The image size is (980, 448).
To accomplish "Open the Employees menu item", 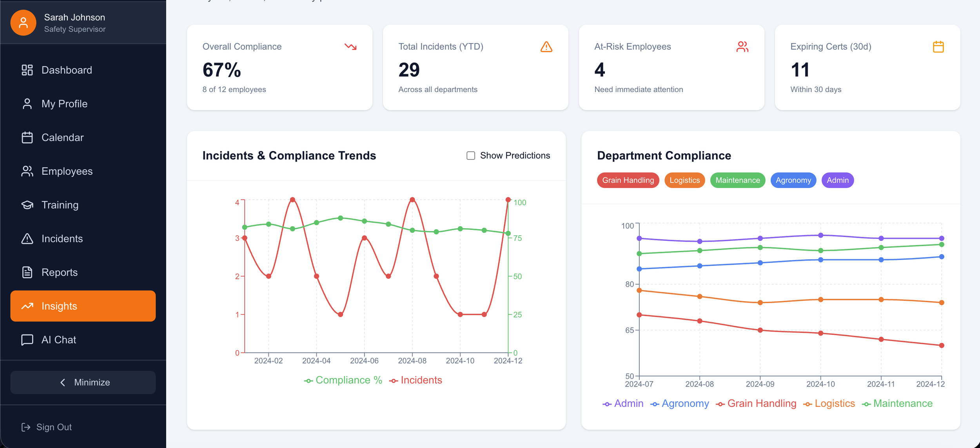I will pyautogui.click(x=67, y=171).
